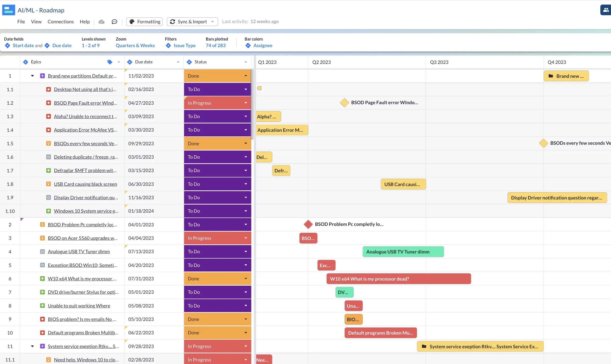This screenshot has width=611, height=364.
Task: Open the Analogue USB TV Tuner dimm link
Action: point(79,252)
